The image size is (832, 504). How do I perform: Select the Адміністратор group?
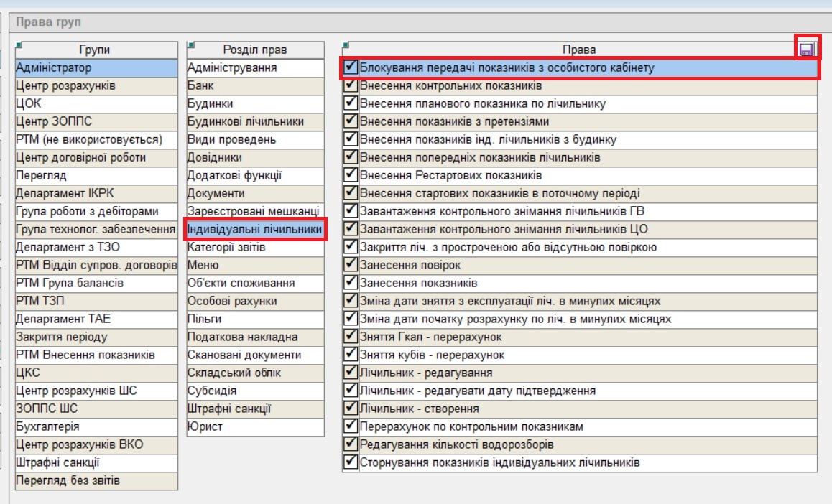(96, 68)
